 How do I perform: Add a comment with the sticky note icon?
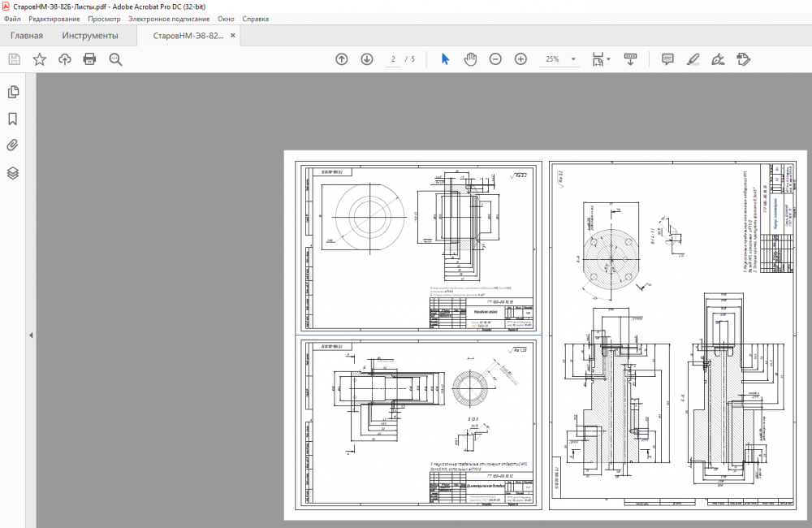click(667, 59)
